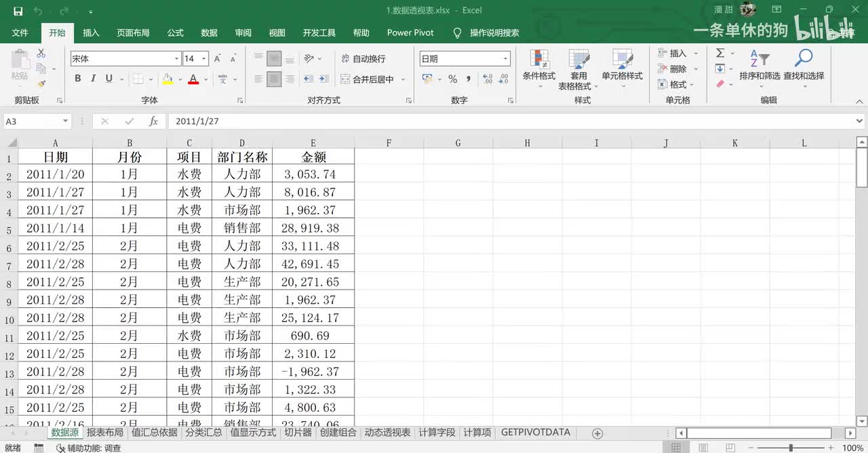Viewport: 868px width, 453px height.
Task: Open the font size dropdown showing 14
Action: 204,59
